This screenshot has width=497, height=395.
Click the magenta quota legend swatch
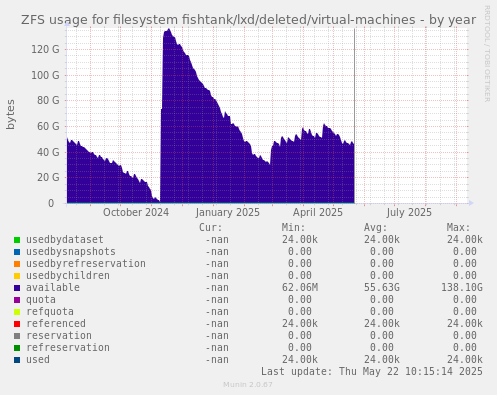[x=17, y=300]
